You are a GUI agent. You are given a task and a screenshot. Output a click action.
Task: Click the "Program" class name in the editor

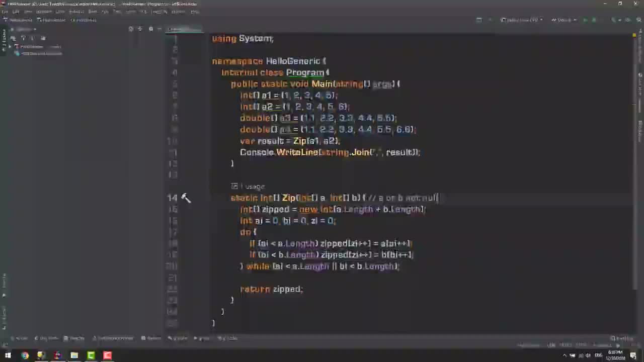point(305,73)
